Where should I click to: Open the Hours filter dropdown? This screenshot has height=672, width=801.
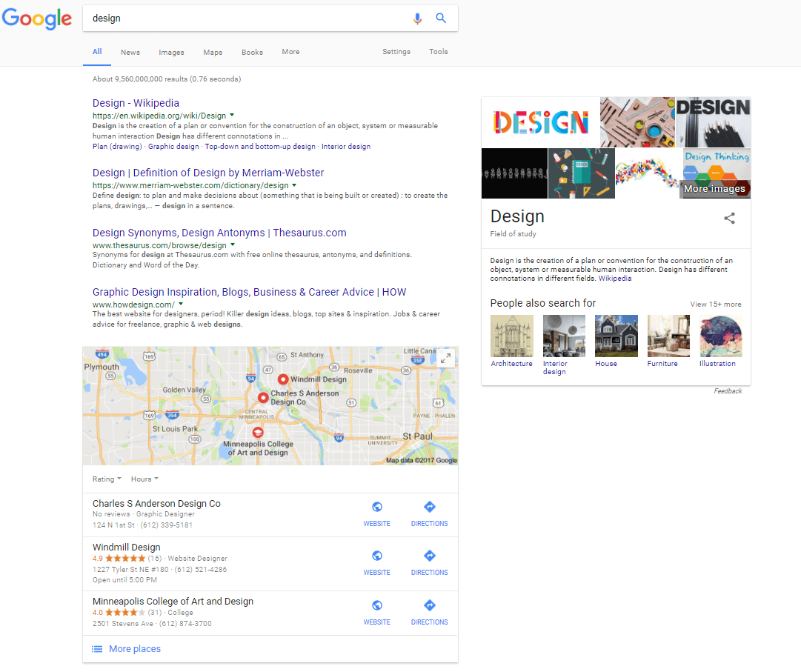tap(144, 479)
